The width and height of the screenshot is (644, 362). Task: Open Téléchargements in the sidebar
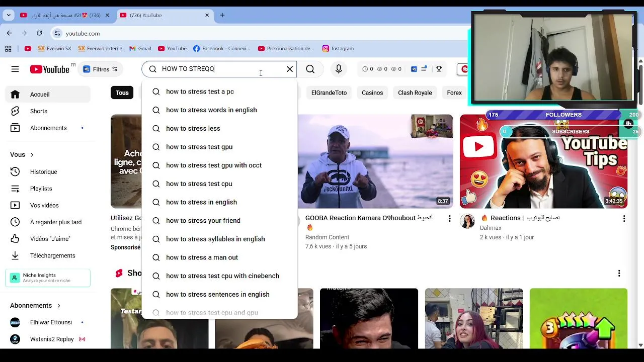pyautogui.click(x=48, y=255)
